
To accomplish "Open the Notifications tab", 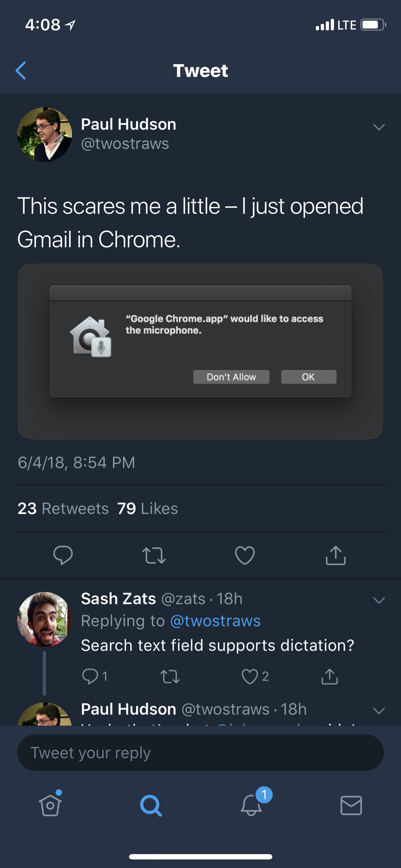I will click(252, 805).
